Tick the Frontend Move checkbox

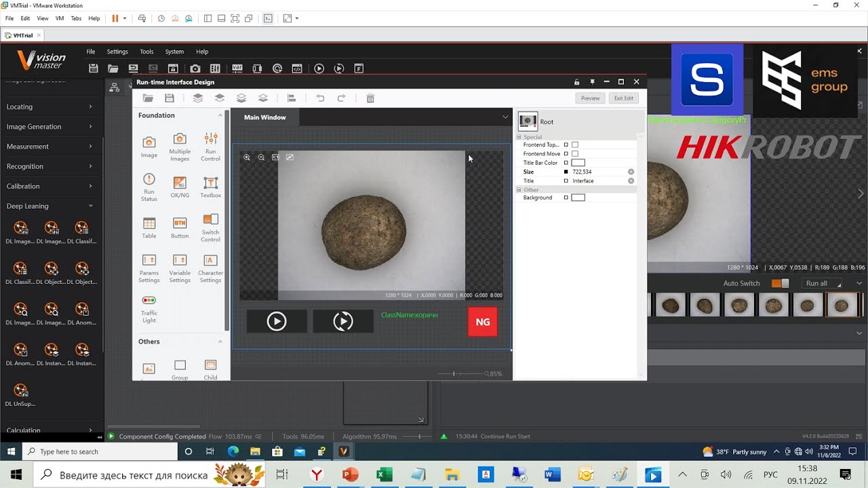click(574, 154)
